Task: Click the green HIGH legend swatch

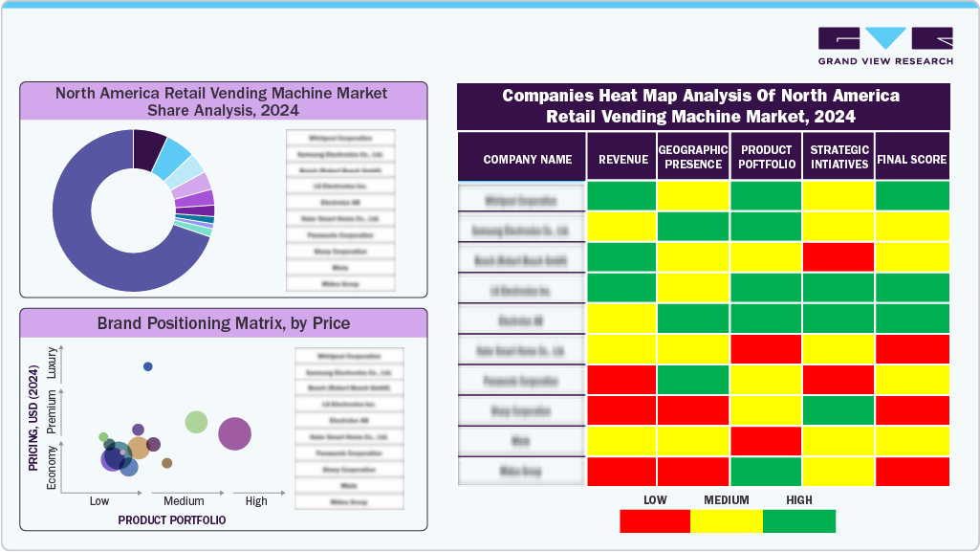Action: click(x=799, y=521)
